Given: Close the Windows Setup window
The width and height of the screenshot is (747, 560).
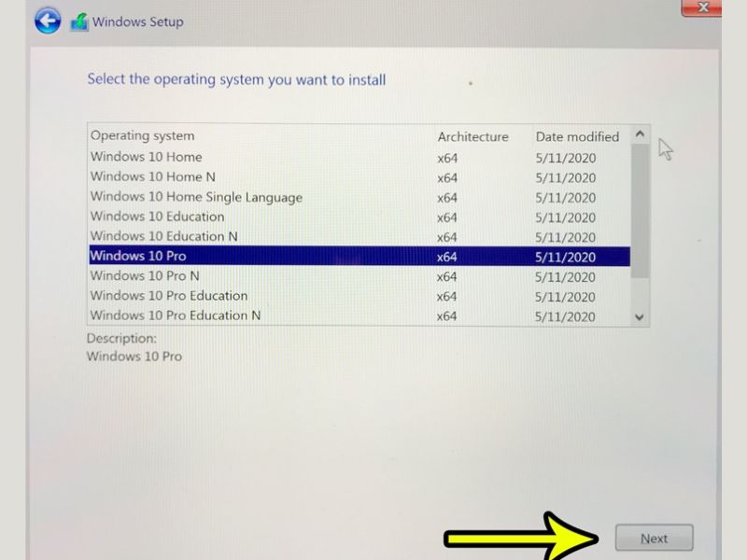Looking at the screenshot, I should tap(701, 7).
